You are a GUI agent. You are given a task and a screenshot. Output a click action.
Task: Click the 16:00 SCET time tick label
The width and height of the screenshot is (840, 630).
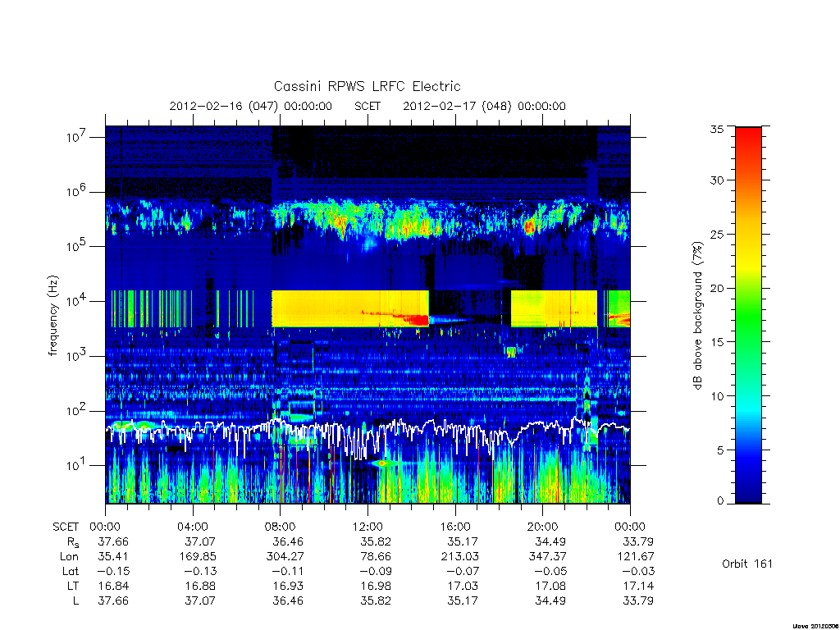(x=455, y=527)
